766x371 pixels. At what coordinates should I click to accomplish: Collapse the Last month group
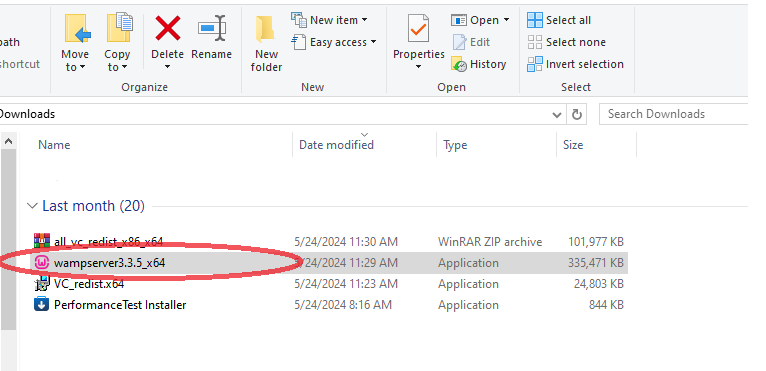coord(32,206)
